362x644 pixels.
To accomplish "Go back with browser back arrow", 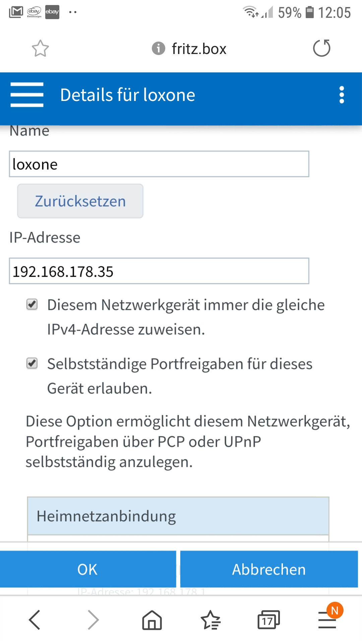I will pyautogui.click(x=35, y=620).
